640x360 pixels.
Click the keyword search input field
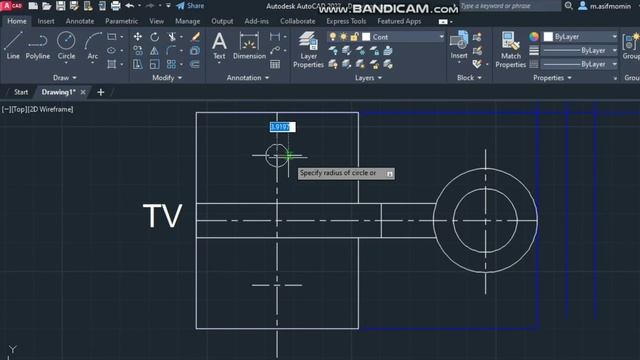point(510,6)
